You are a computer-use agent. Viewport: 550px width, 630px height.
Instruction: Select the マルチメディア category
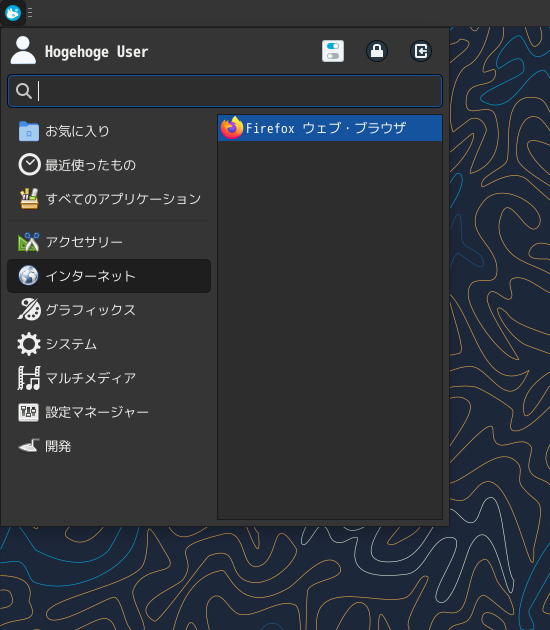click(109, 378)
